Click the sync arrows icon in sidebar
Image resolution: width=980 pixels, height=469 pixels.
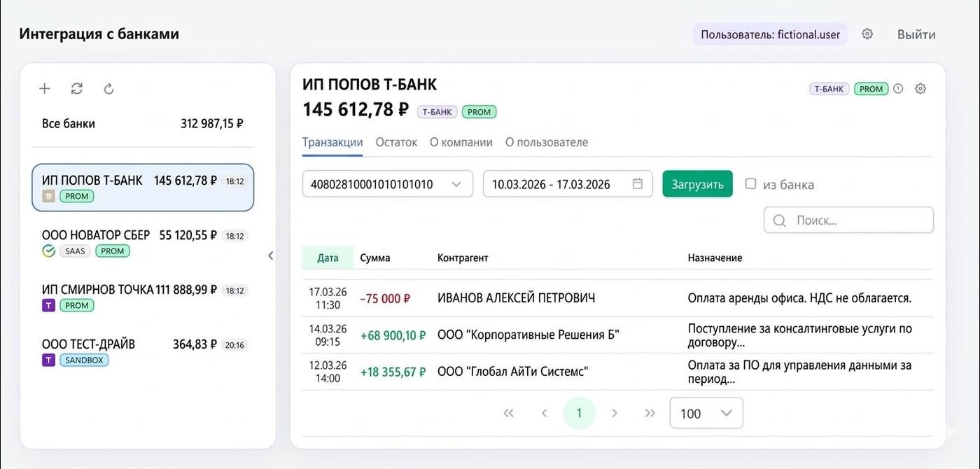[77, 89]
